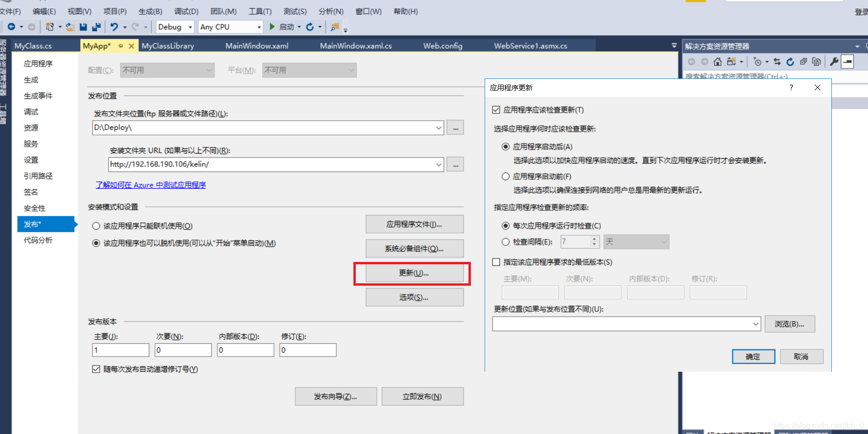Open the Undo history dropdown arrow
This screenshot has width=868, height=434.
click(x=125, y=27)
